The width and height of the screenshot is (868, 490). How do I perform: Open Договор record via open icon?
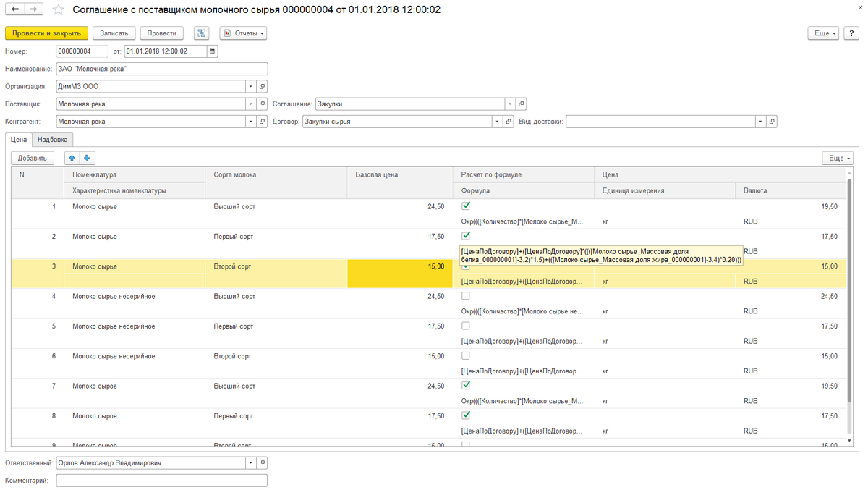pos(509,122)
